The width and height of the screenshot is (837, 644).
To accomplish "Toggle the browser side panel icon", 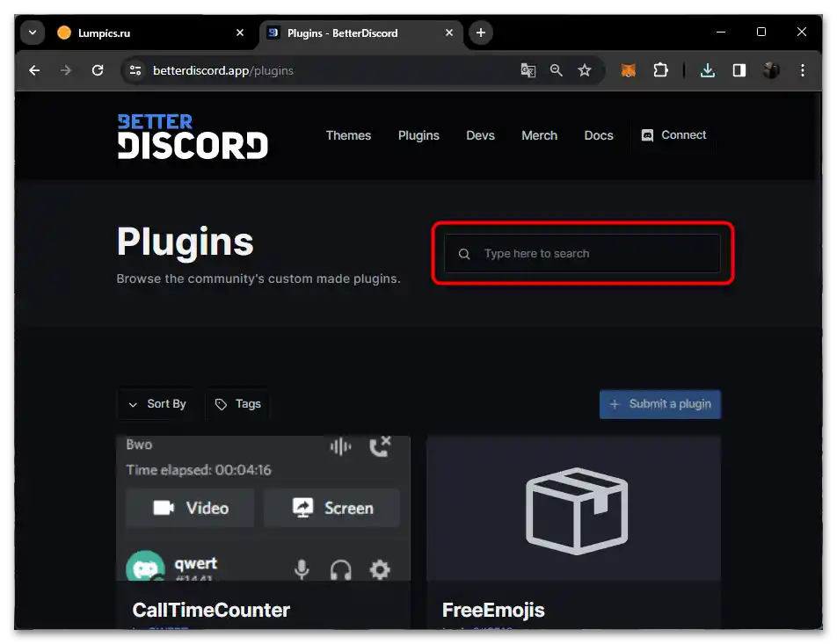I will [739, 70].
